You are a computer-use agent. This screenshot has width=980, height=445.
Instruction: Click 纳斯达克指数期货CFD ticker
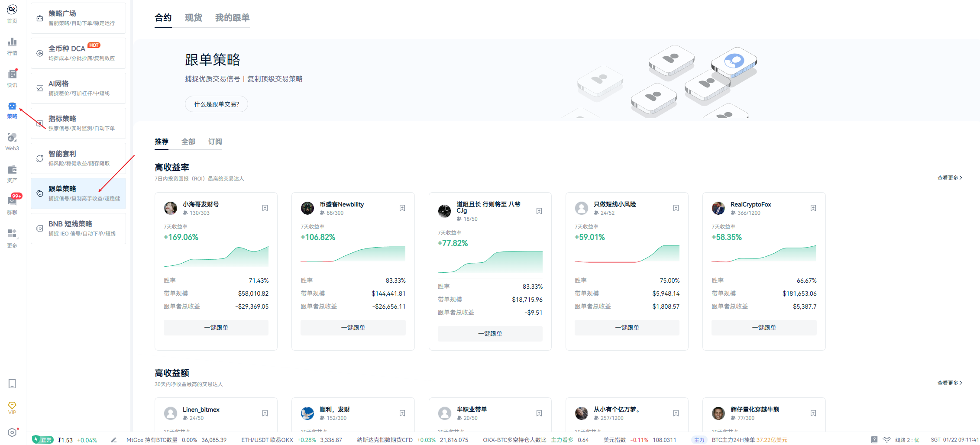(412, 440)
